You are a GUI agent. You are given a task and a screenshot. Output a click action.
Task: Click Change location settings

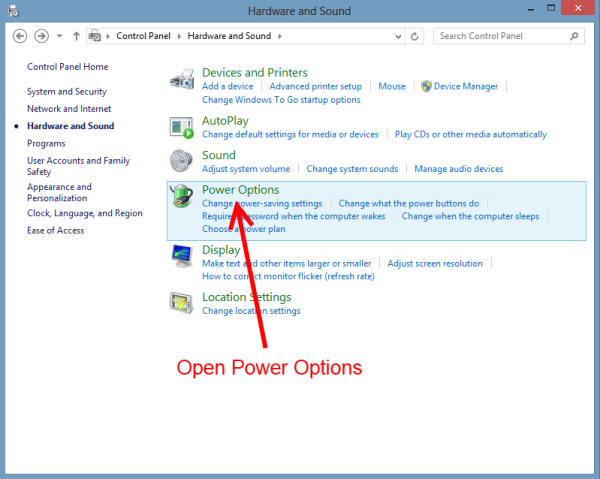tap(251, 311)
